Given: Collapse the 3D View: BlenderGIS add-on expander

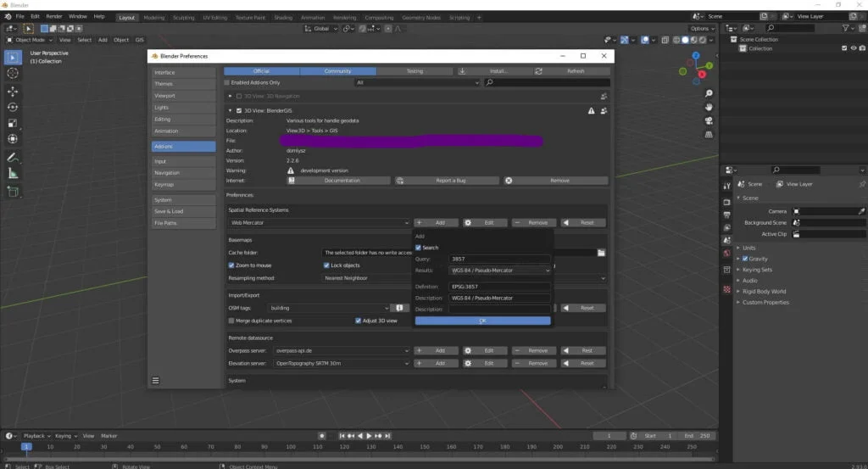Looking at the screenshot, I should (231, 111).
